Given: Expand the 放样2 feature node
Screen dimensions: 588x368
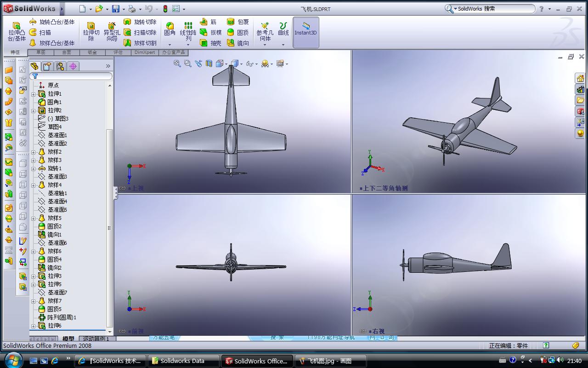Looking at the screenshot, I should click(x=33, y=152).
